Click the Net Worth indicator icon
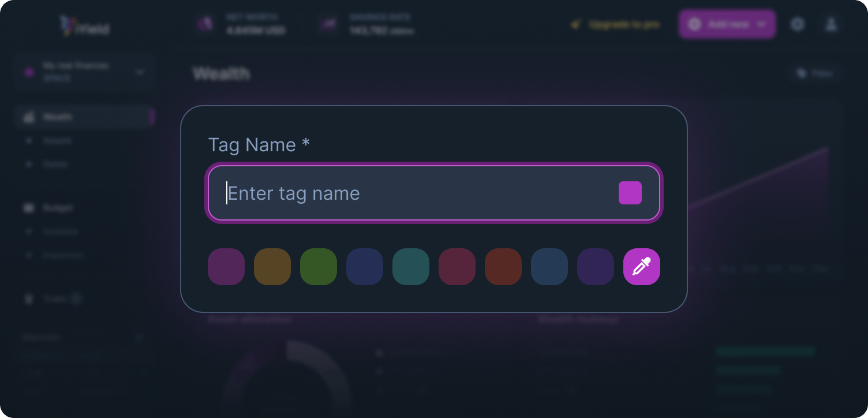This screenshot has width=868, height=418. coord(205,24)
